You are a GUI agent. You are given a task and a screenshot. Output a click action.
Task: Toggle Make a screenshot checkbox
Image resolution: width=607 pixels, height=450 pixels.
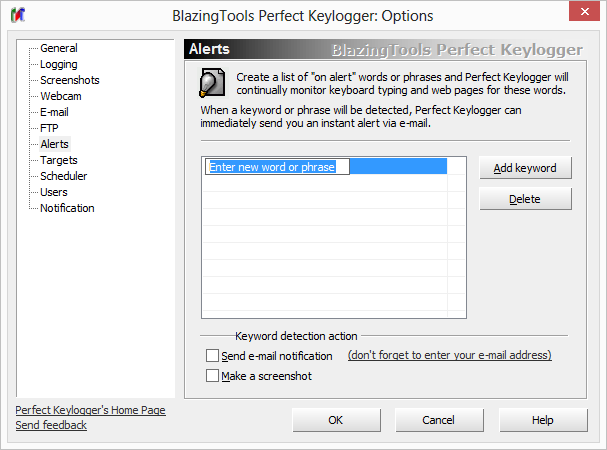(x=212, y=376)
